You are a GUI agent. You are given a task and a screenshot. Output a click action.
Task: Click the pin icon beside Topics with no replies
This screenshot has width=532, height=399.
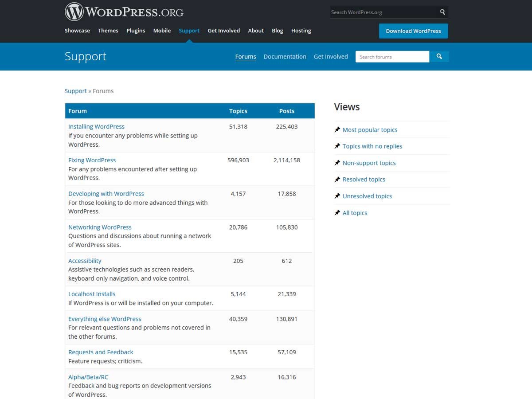click(337, 146)
